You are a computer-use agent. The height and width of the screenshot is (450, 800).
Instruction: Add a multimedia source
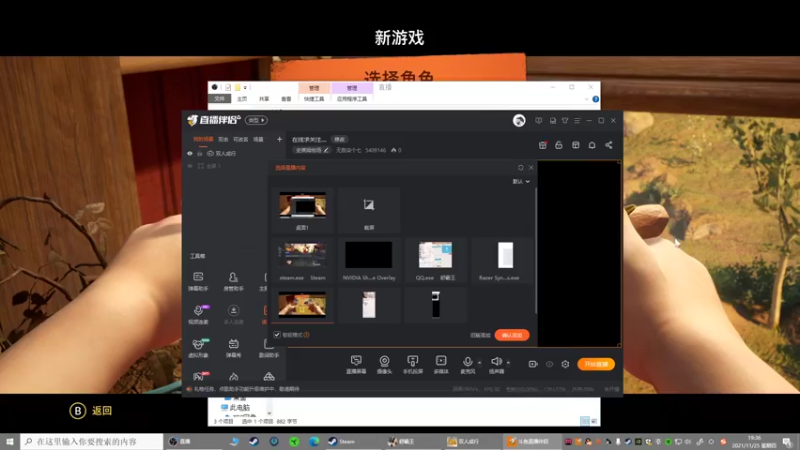[441, 365]
